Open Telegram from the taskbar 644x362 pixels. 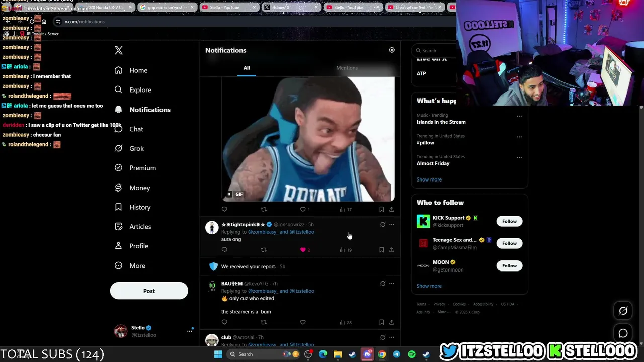397,354
